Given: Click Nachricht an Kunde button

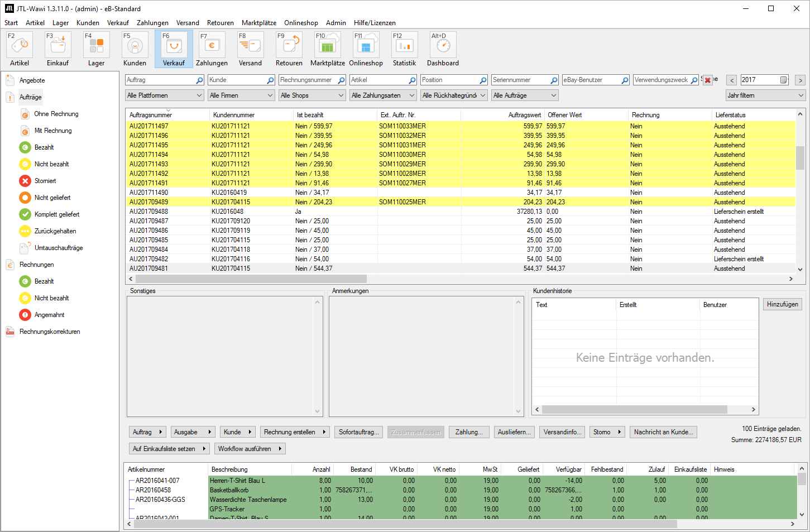Looking at the screenshot, I should click(663, 432).
